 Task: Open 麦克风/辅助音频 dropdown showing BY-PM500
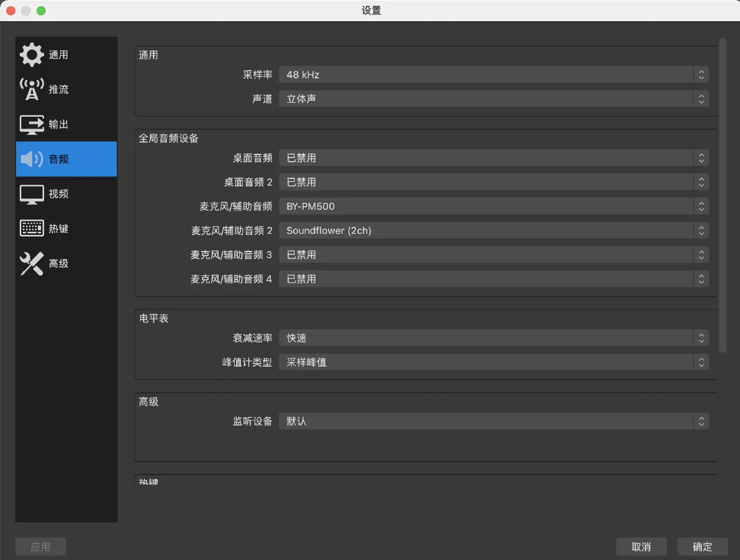(494, 206)
